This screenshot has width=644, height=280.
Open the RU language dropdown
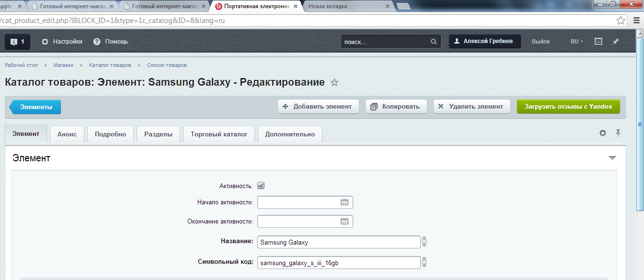[x=577, y=42]
